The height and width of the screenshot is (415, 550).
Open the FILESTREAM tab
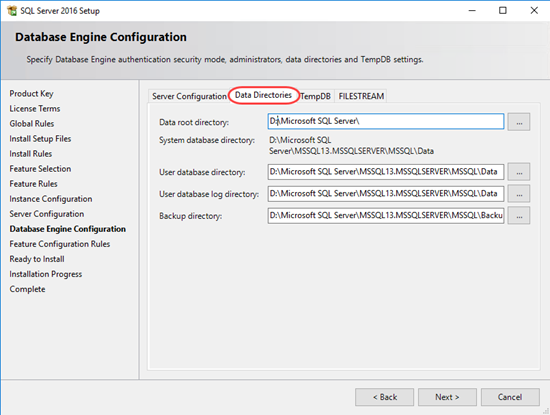click(x=361, y=96)
